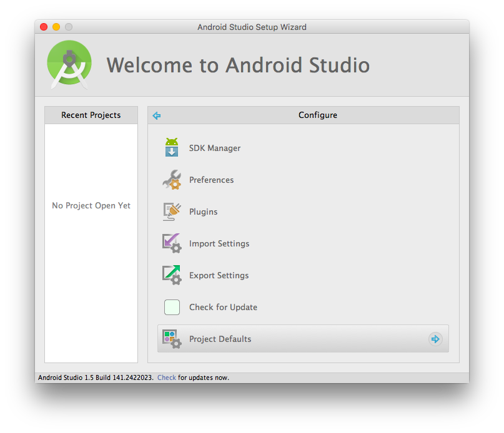Select Check for Update
The width and height of the screenshot is (504, 433).
click(223, 307)
